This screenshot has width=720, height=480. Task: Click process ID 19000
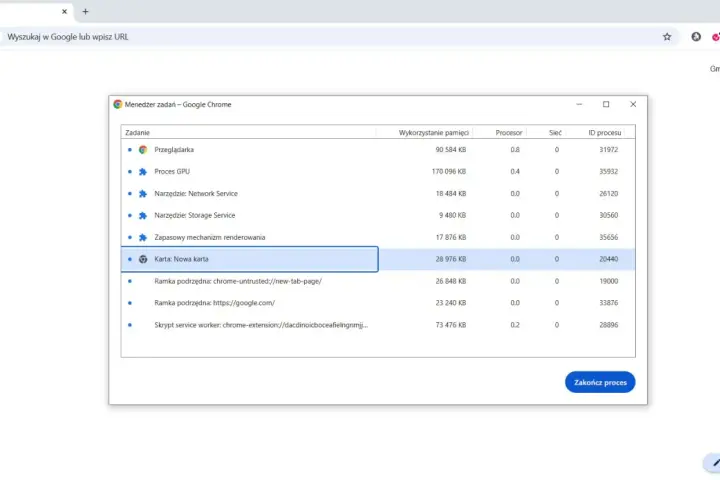608,281
